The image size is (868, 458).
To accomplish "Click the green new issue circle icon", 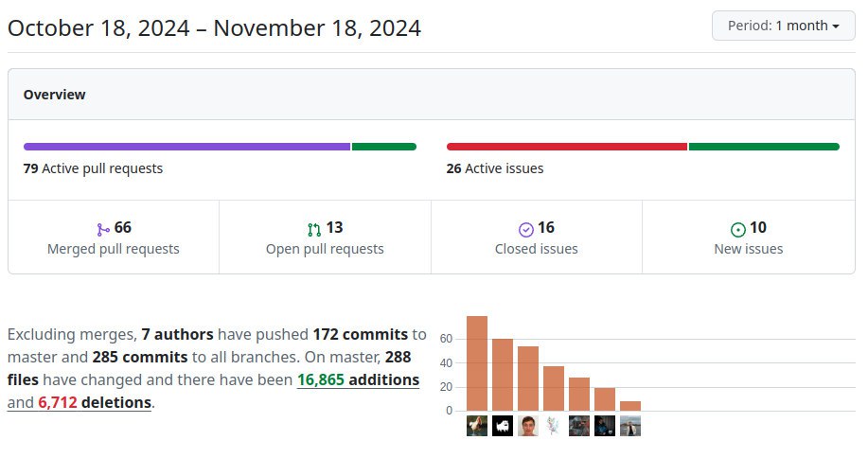I will 738,229.
